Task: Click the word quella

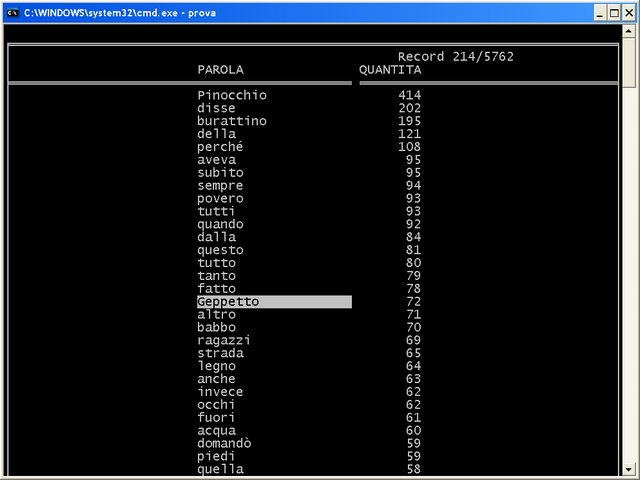Action: pyautogui.click(x=220, y=469)
